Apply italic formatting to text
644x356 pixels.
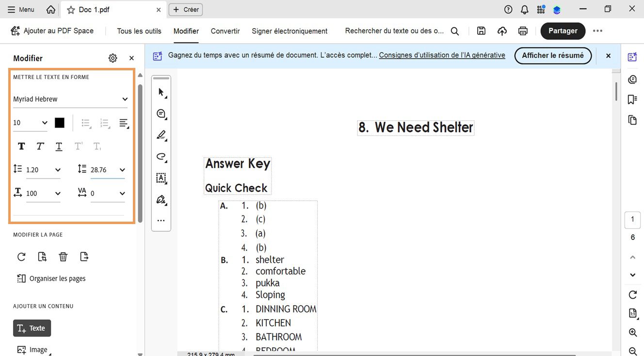[39, 146]
